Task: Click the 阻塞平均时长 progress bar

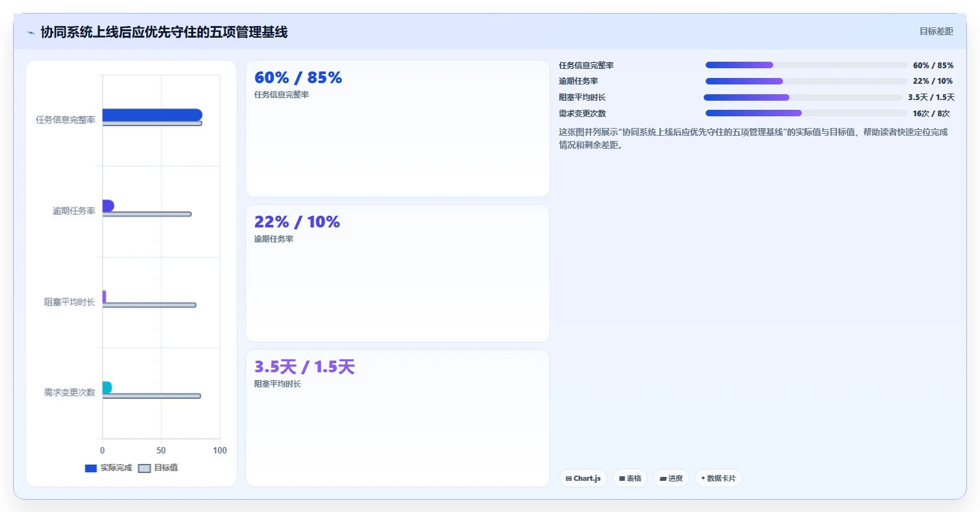Action: pyautogui.click(x=804, y=97)
